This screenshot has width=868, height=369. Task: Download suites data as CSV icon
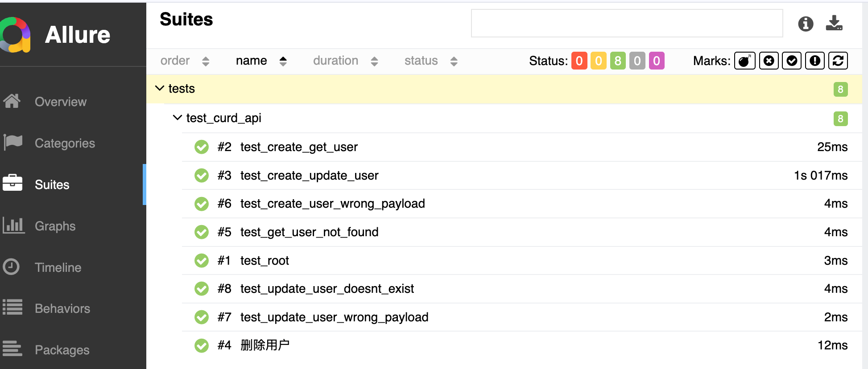click(x=834, y=23)
